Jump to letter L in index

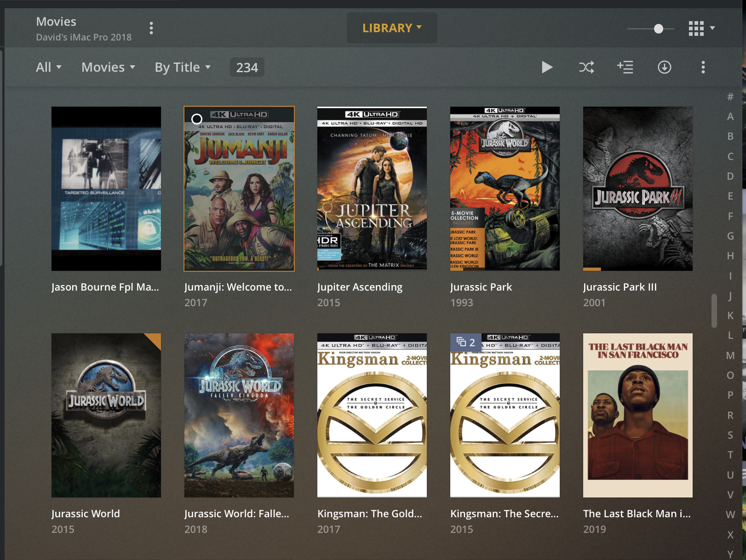tap(730, 335)
